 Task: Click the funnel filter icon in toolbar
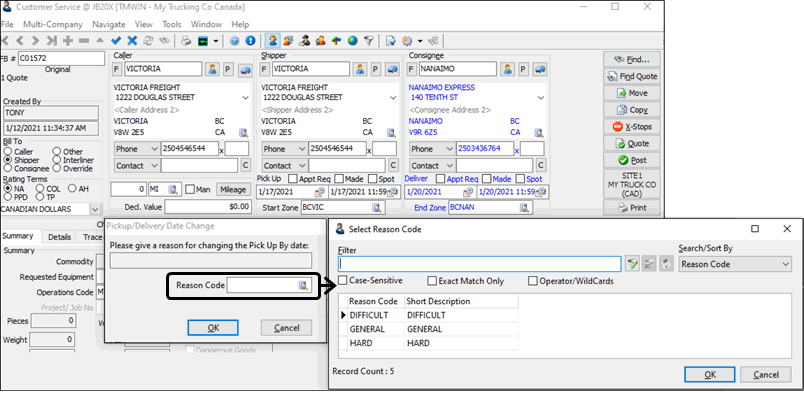[368, 41]
